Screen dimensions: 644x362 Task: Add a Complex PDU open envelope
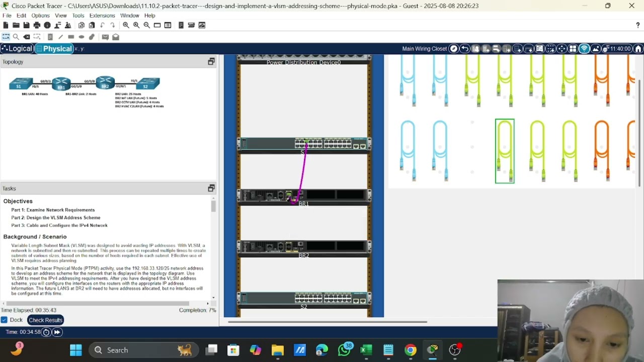[116, 37]
